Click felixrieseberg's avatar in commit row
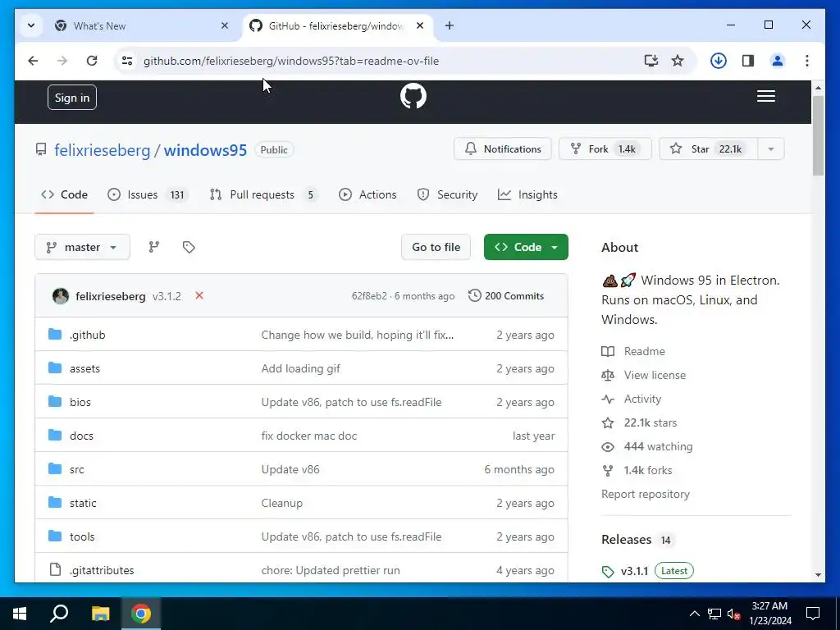Image resolution: width=840 pixels, height=630 pixels. pyautogui.click(x=61, y=295)
